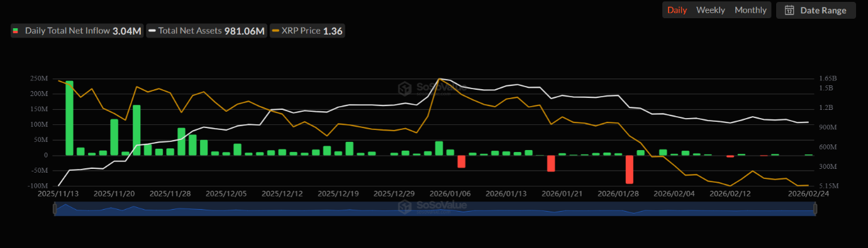Select the red outflow bar before 2026/01/21
The width and height of the screenshot is (868, 248).
pyautogui.click(x=551, y=163)
